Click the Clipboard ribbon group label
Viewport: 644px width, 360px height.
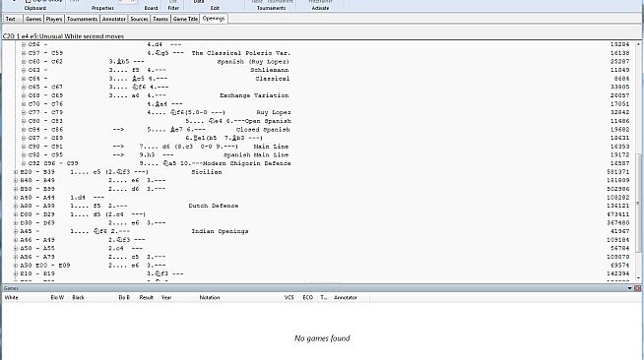point(35,8)
